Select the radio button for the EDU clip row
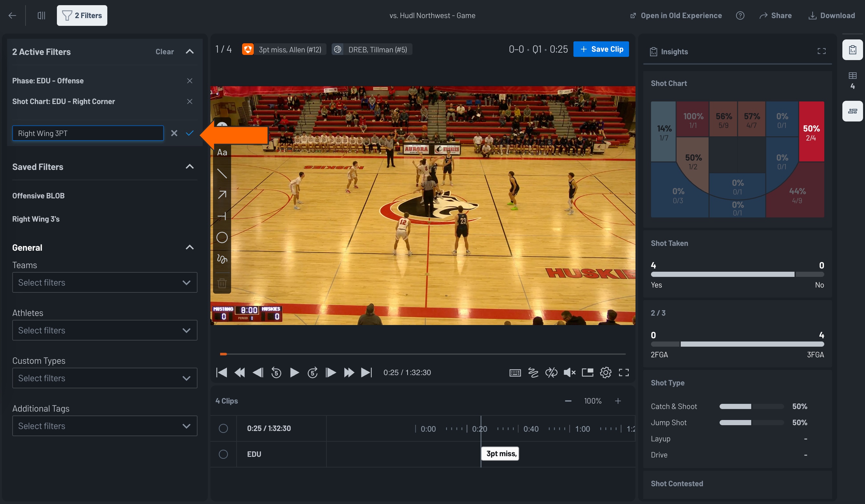This screenshot has height=504, width=865. point(223,454)
